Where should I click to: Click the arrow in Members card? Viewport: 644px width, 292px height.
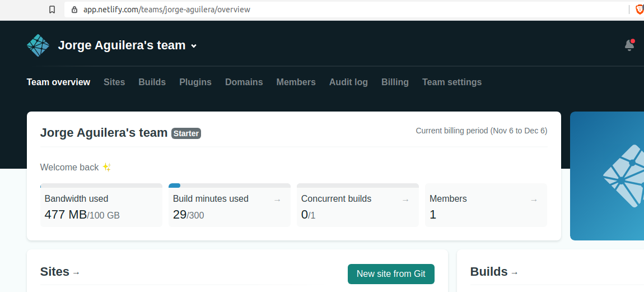coord(534,200)
